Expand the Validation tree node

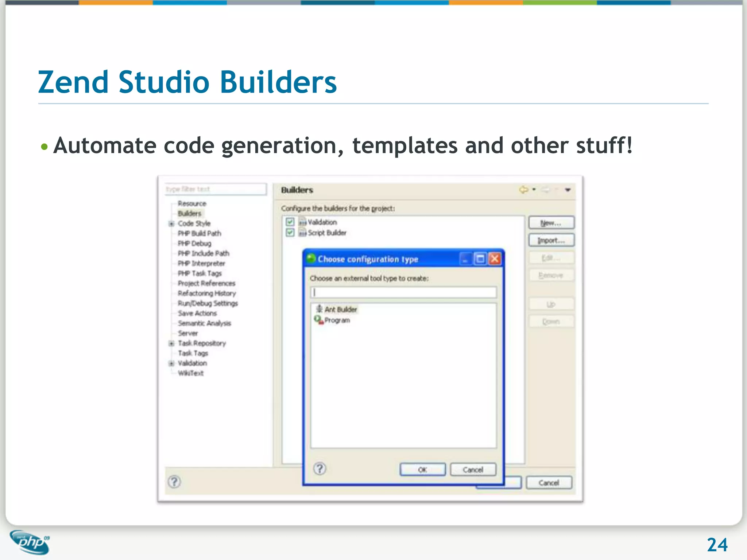[x=171, y=363]
